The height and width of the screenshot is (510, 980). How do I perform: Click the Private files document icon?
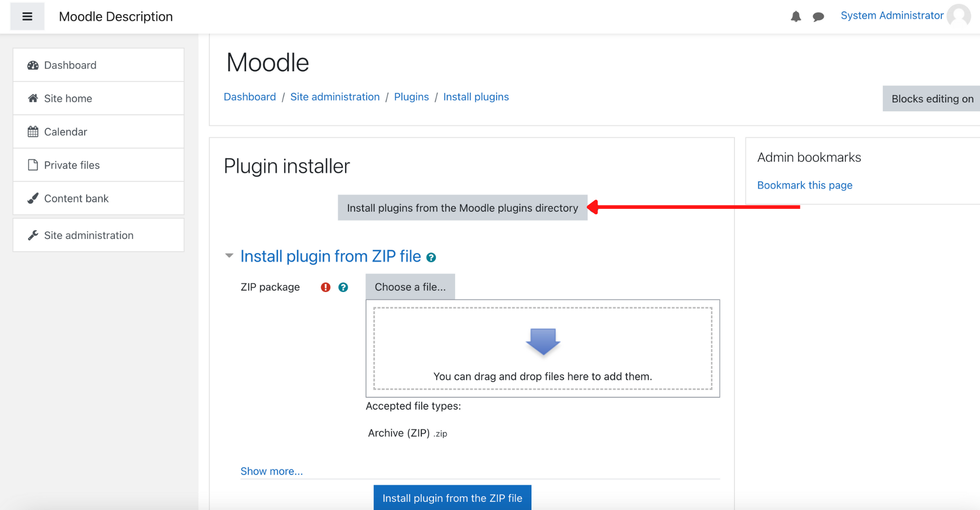33,165
